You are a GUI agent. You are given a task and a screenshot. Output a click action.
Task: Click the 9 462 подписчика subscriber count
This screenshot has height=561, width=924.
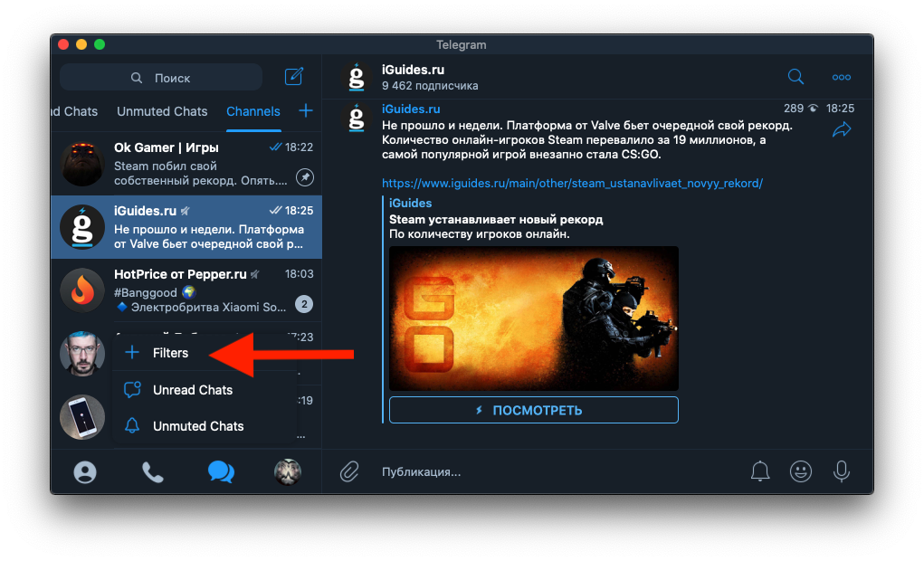tap(430, 86)
